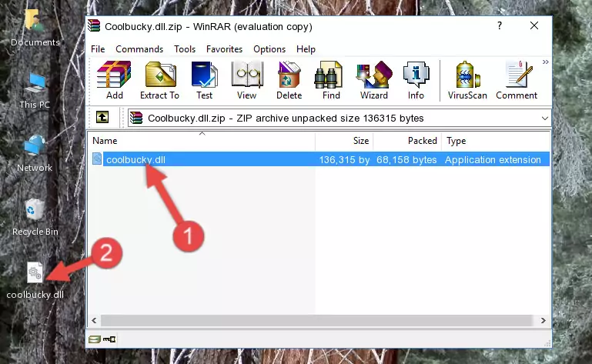The height and width of the screenshot is (364, 592).
Task: Click the drive icon in status bar
Action: [95, 339]
